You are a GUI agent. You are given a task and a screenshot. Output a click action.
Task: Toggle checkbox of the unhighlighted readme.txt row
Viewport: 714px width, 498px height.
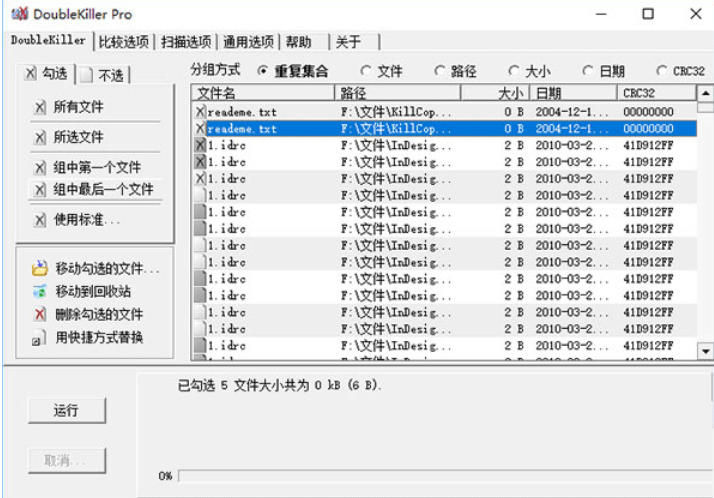200,112
